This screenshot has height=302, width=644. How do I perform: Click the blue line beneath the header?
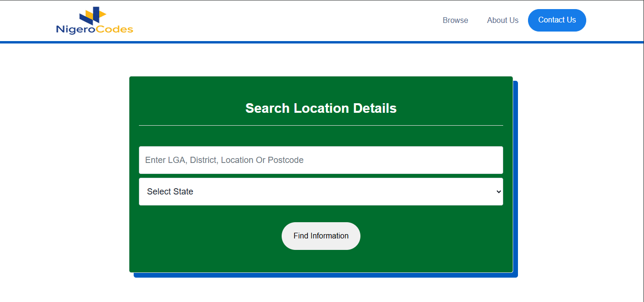click(x=322, y=42)
